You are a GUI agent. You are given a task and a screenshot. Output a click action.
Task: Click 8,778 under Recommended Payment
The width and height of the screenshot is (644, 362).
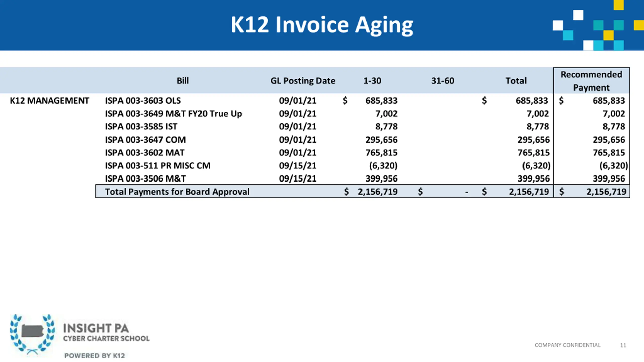point(614,126)
